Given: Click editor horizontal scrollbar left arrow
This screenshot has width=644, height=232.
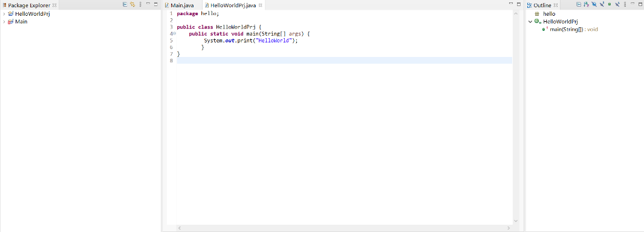Looking at the screenshot, I should pos(180,228).
